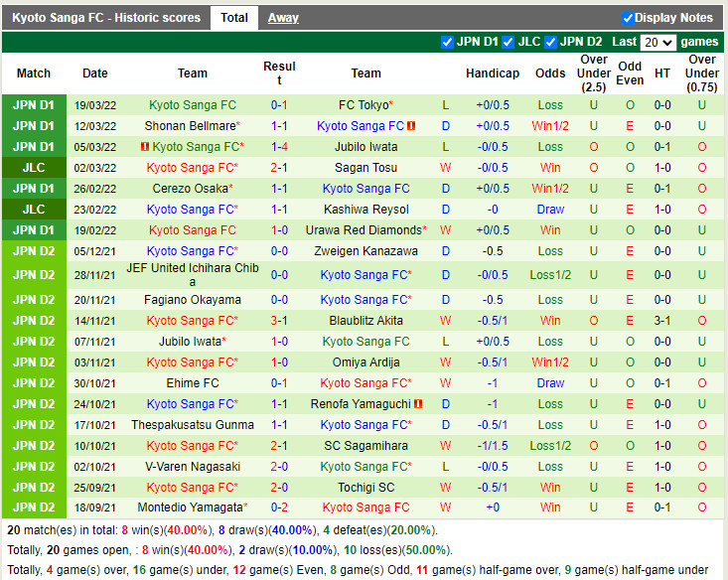Uncheck the JLC league filter

point(509,42)
